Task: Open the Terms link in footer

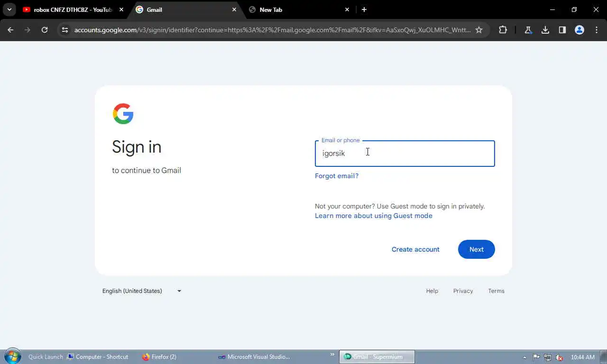Action: coord(497,291)
